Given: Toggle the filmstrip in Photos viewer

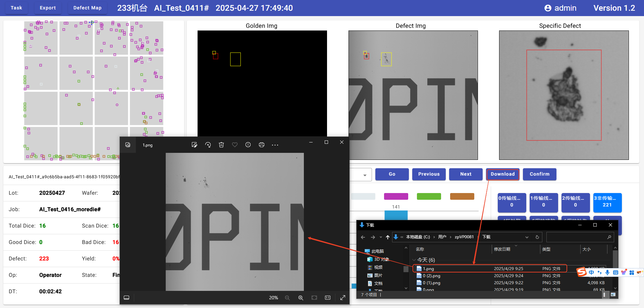Looking at the screenshot, I should (x=126, y=298).
